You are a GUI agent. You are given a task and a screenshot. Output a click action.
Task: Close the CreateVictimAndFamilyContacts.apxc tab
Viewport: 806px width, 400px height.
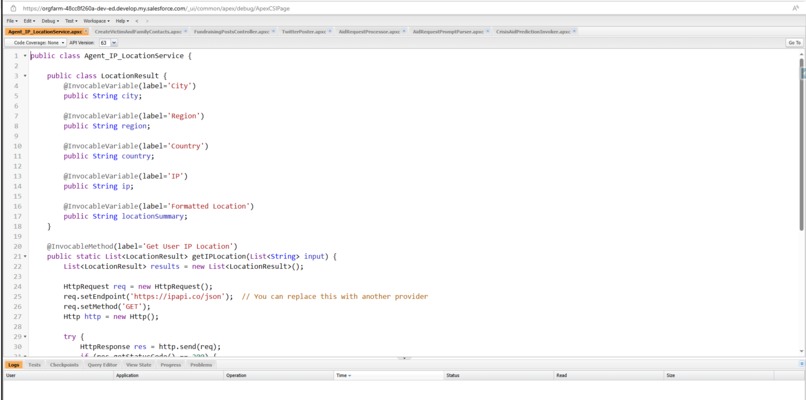point(186,31)
